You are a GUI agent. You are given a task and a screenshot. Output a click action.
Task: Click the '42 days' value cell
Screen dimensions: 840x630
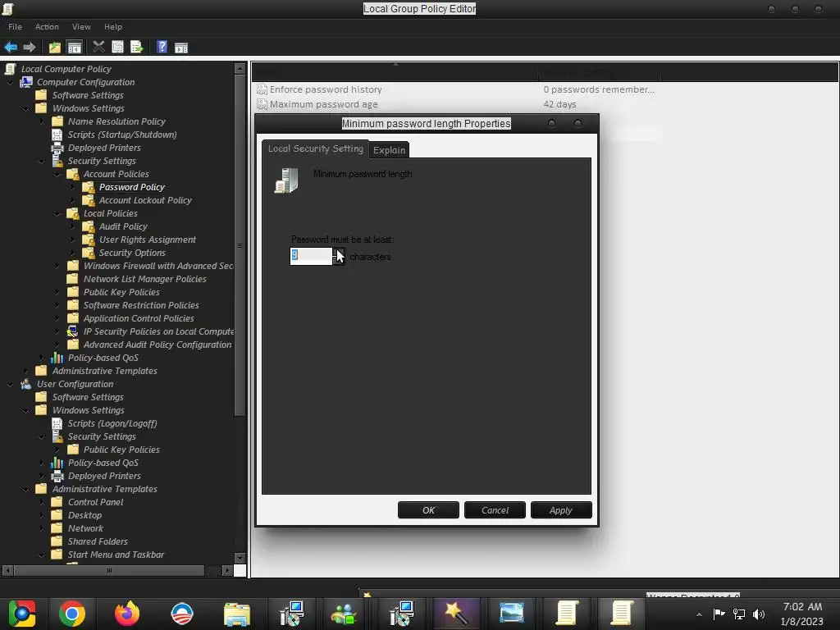point(559,104)
